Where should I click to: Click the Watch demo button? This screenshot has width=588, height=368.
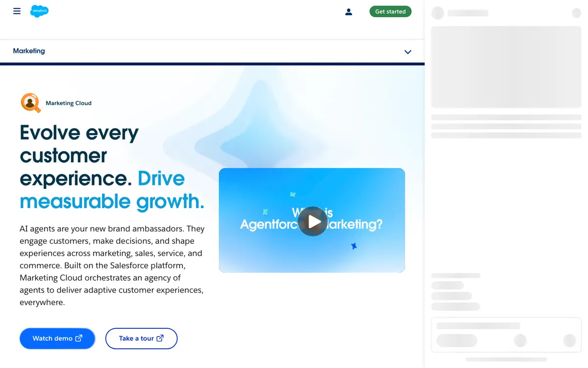coord(57,339)
